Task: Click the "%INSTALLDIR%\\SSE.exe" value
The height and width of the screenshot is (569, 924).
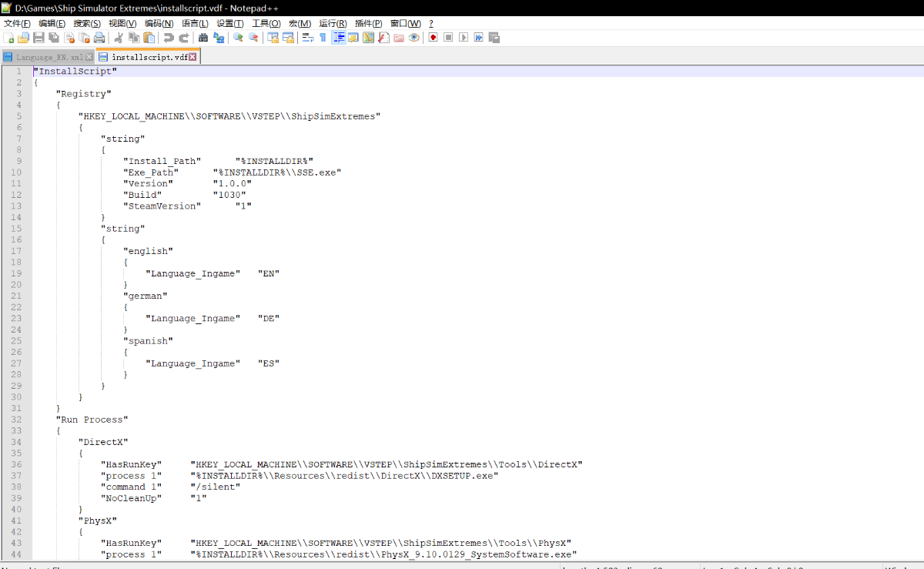Action: 276,172
